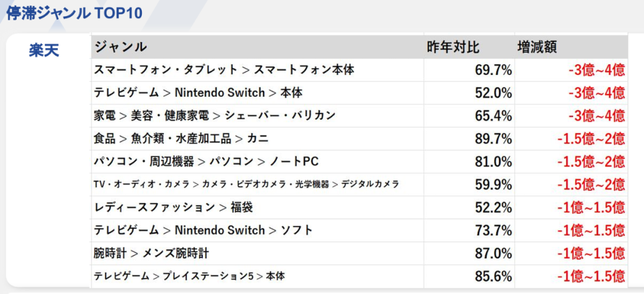The width and height of the screenshot is (644, 294).
Task: Click the ジャンル column header
Action: pyautogui.click(x=121, y=47)
